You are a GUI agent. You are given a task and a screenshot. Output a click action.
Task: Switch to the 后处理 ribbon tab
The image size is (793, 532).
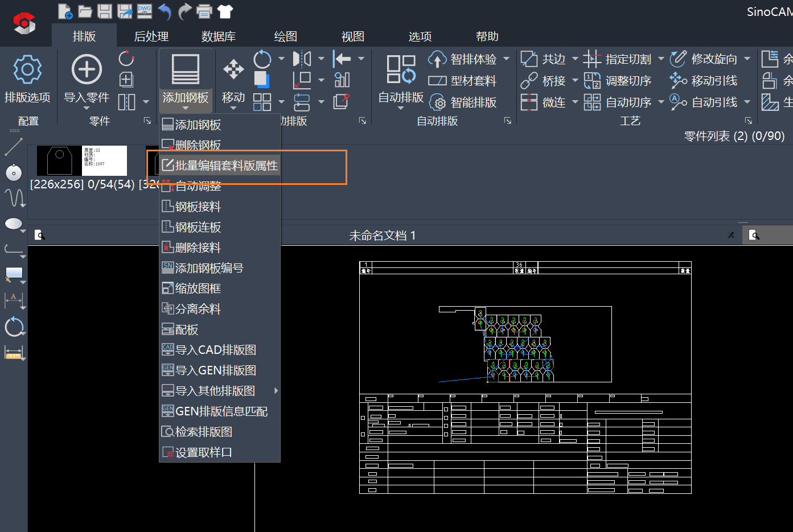[151, 36]
